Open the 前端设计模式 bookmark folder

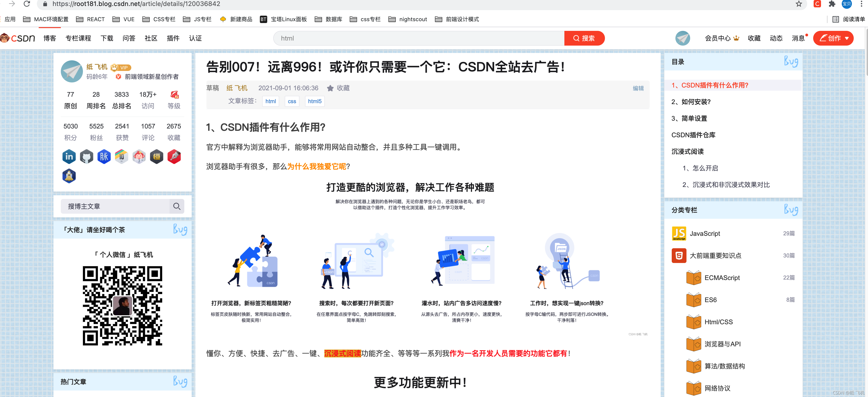click(457, 19)
